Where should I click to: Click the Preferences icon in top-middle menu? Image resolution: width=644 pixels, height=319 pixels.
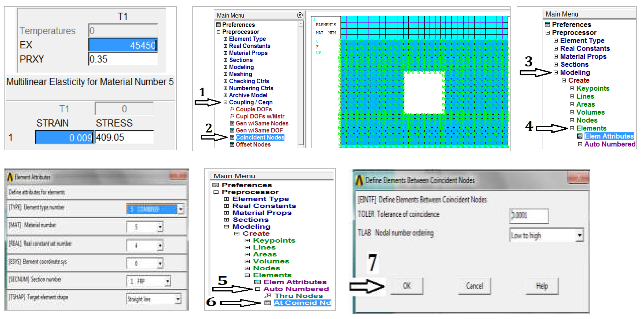point(218,25)
